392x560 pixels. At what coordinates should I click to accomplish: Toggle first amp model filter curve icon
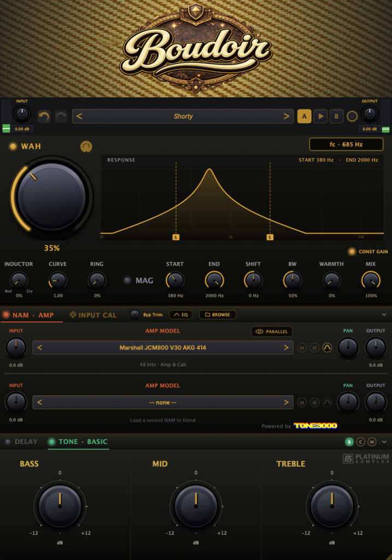tap(327, 347)
